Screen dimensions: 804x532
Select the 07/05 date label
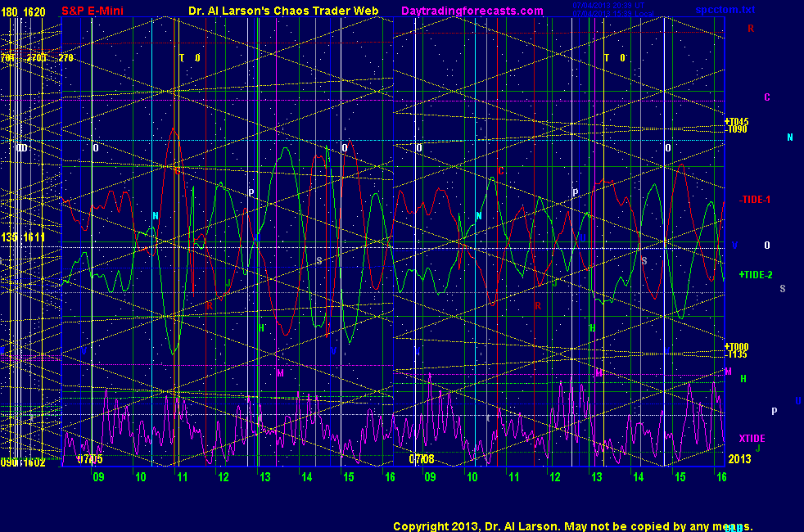90,460
